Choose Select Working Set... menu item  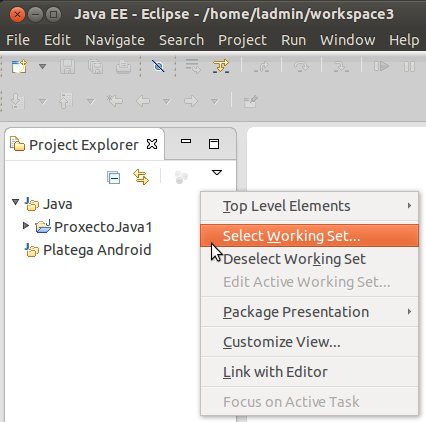[x=309, y=236]
